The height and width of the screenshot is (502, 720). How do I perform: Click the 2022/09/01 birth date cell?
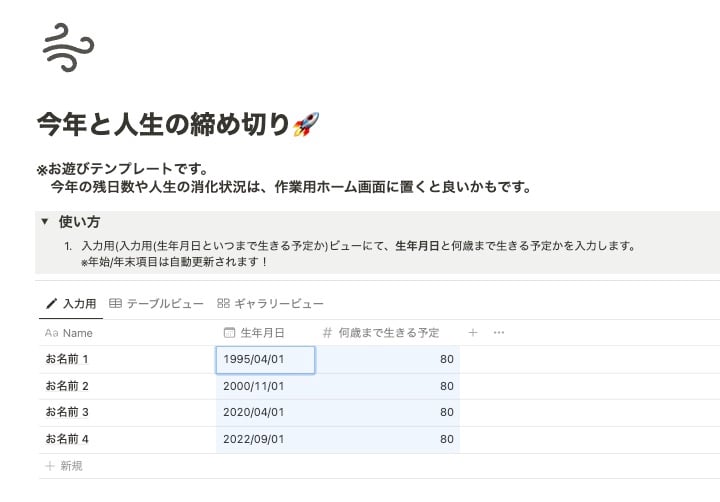[265, 439]
